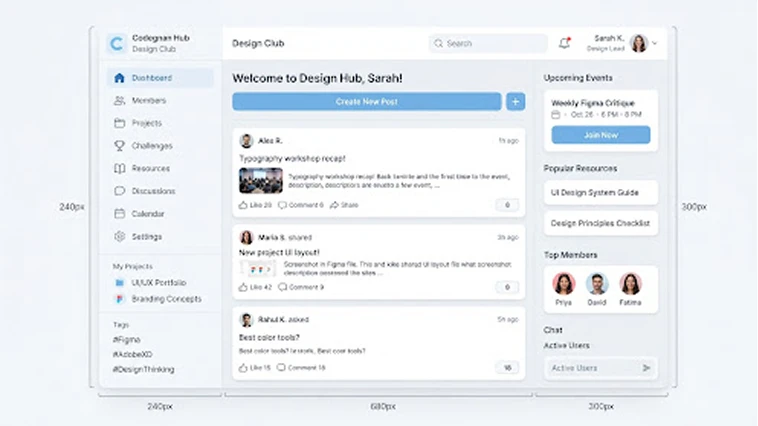Viewport: 758px width, 426px height.
Task: Open the Best color tools? post title
Action: click(x=269, y=338)
